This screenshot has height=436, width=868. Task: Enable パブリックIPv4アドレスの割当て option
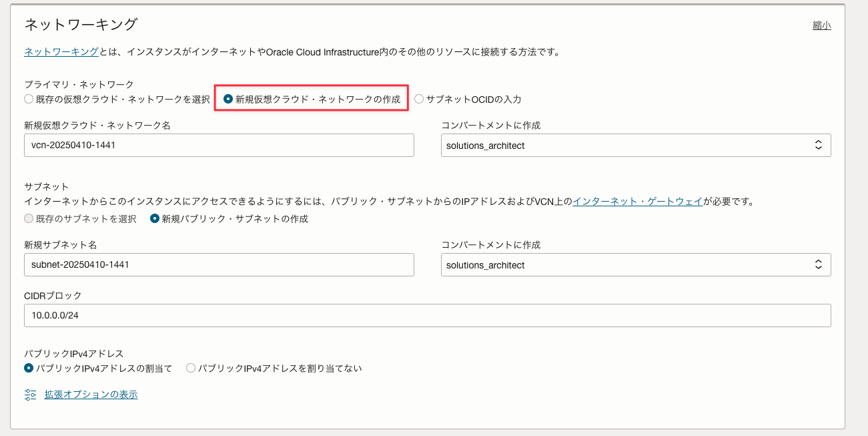(28, 368)
